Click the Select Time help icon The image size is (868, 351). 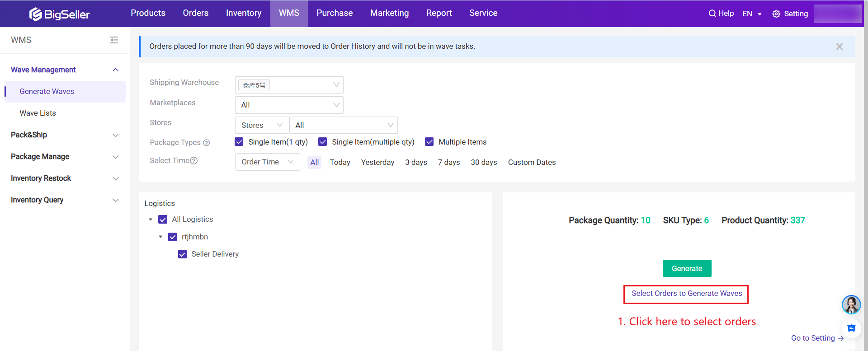pyautogui.click(x=194, y=161)
